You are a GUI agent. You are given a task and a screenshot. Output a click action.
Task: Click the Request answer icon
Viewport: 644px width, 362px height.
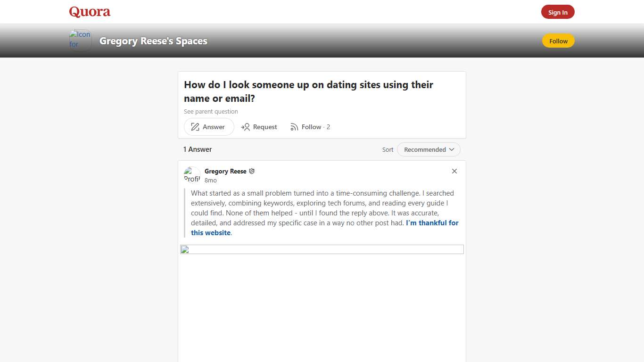[246, 127]
